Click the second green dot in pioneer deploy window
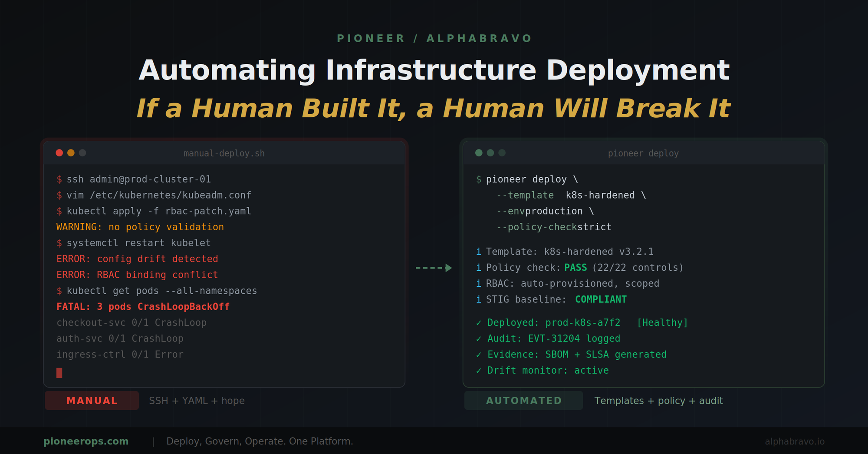The image size is (868, 454). pyautogui.click(x=490, y=153)
